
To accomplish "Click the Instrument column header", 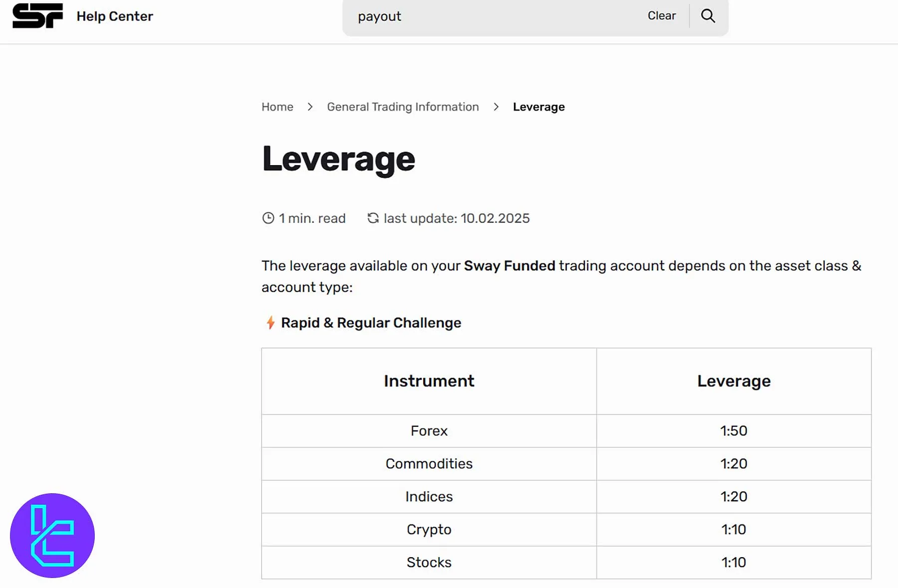I will point(428,381).
